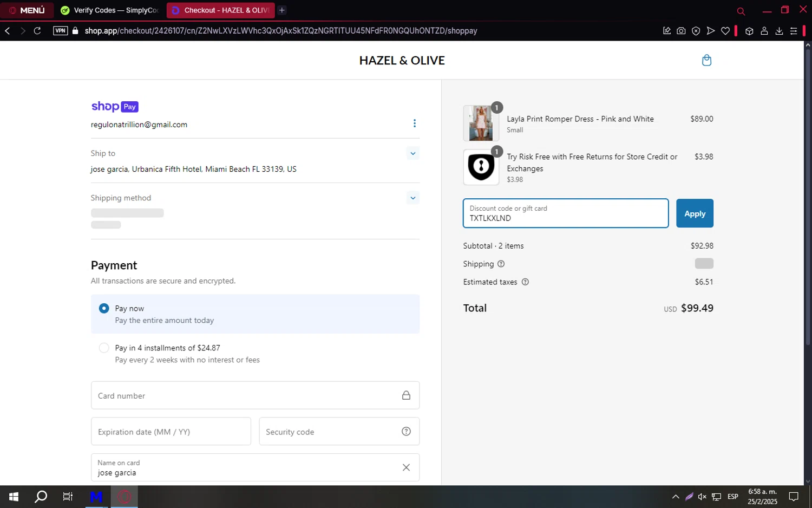This screenshot has width=812, height=508.
Task: Click the ESP language indicator
Action: coord(733,497)
